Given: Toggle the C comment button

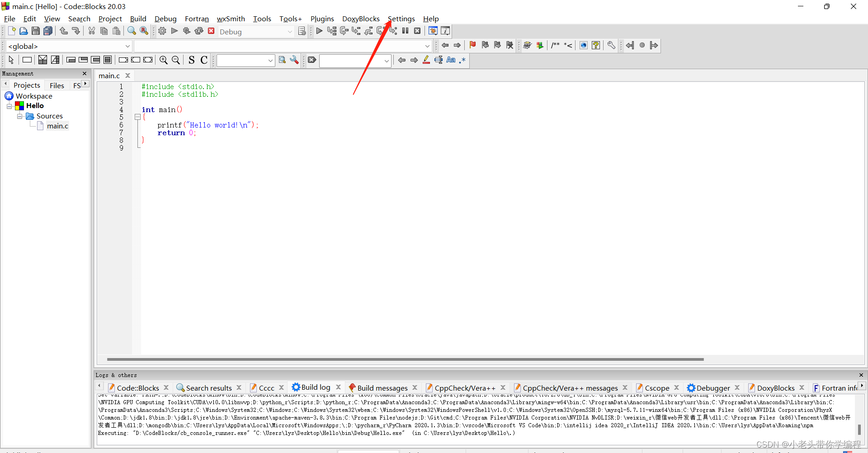Looking at the screenshot, I should 204,60.
